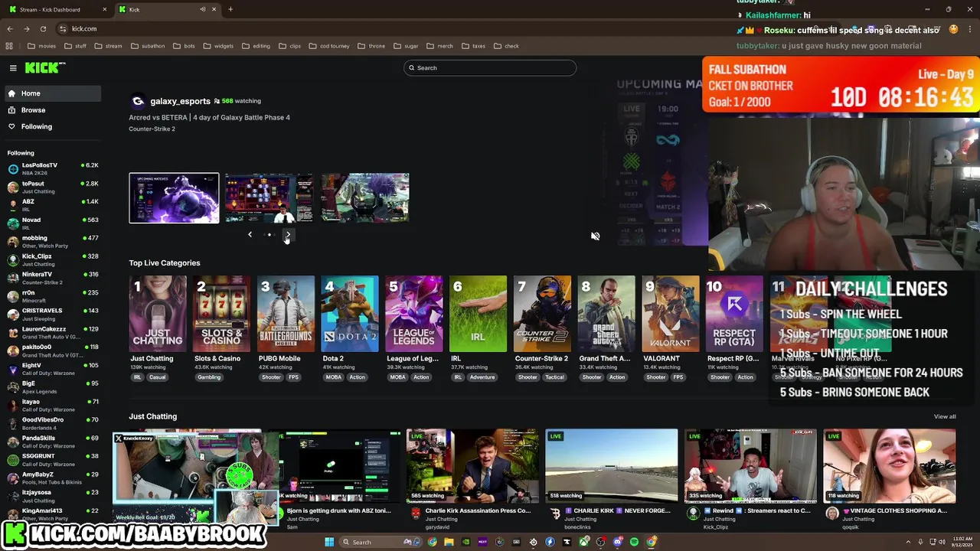Image resolution: width=980 pixels, height=551 pixels.
Task: Unmute the featured stream audio
Action: 595,236
